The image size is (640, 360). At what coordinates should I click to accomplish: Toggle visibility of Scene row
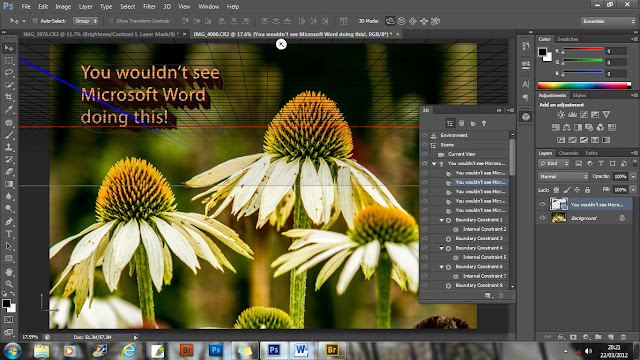pyautogui.click(x=424, y=145)
